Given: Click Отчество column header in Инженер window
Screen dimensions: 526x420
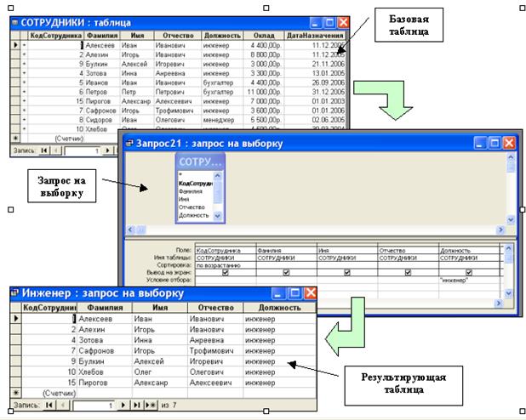Looking at the screenshot, I should pos(215,308).
